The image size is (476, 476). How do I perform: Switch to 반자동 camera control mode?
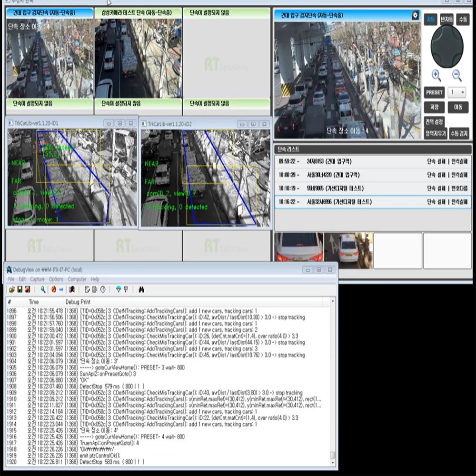click(x=446, y=20)
